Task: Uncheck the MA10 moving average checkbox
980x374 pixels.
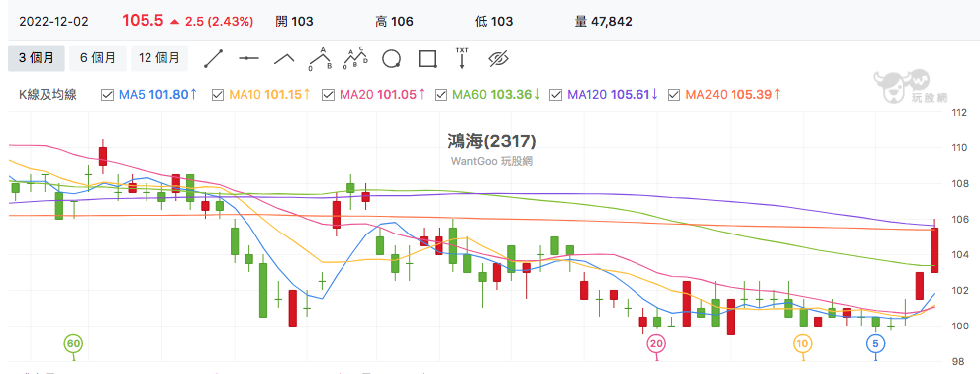Action: 218,95
